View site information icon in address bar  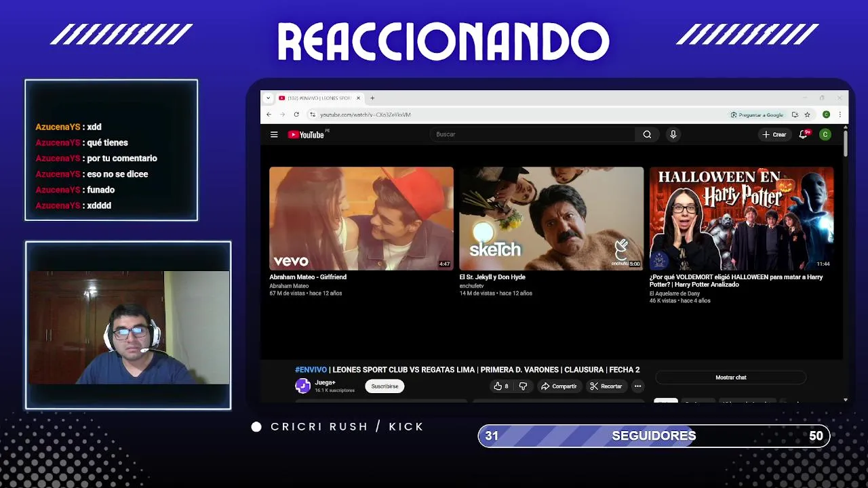(312, 115)
